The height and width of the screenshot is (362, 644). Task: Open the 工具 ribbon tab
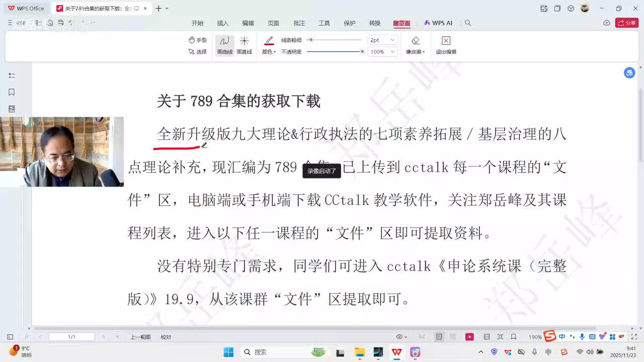(324, 23)
